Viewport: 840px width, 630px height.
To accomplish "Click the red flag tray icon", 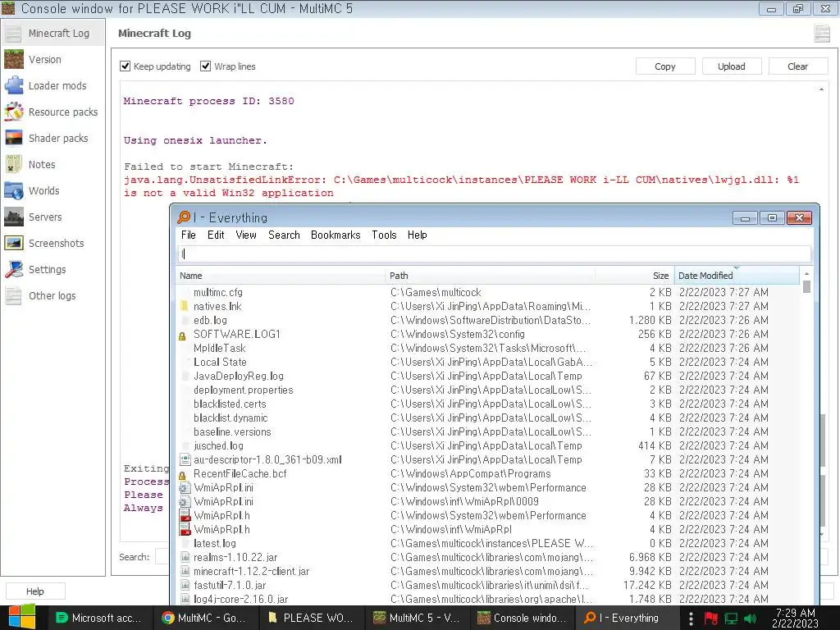I will pos(711,619).
